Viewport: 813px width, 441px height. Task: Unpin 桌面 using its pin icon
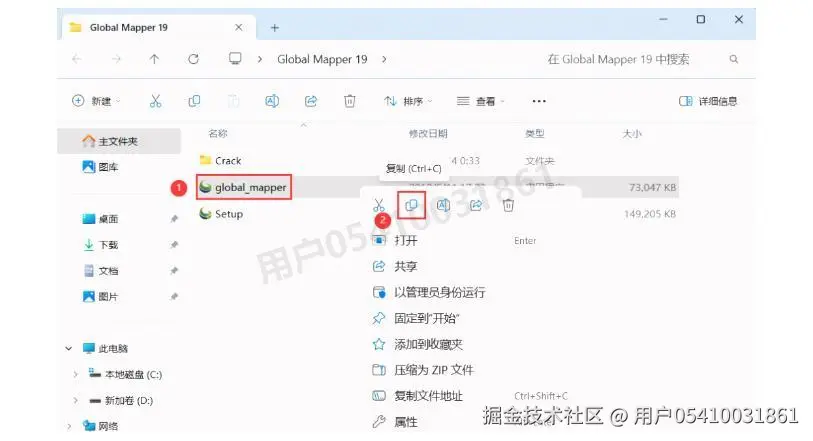(x=174, y=219)
